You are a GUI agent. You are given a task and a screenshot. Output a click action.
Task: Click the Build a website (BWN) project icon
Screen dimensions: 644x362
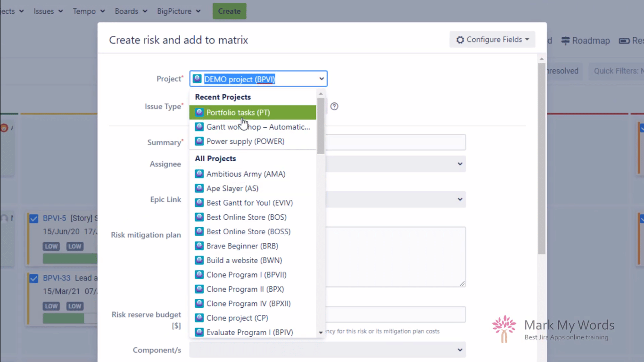pyautogui.click(x=199, y=260)
